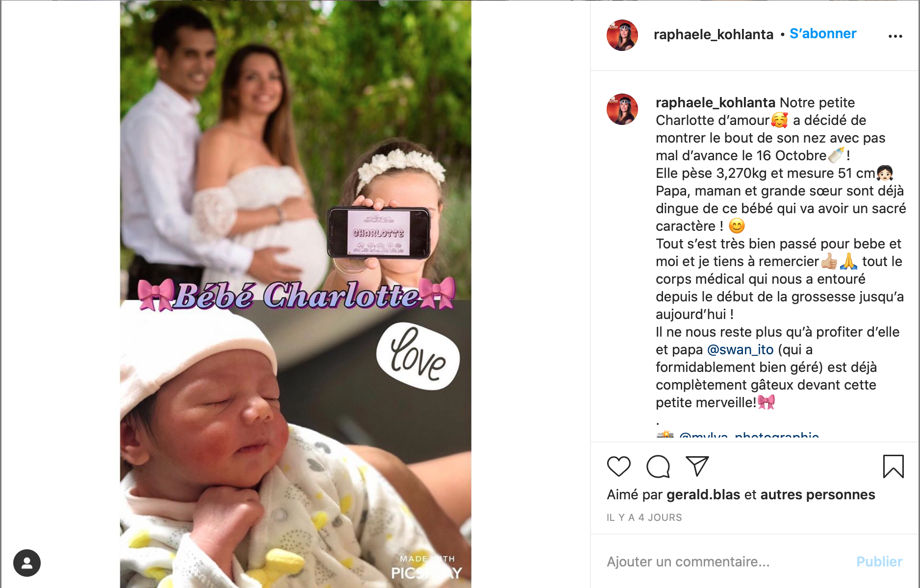Open comments via speech bubble icon

pos(658,466)
